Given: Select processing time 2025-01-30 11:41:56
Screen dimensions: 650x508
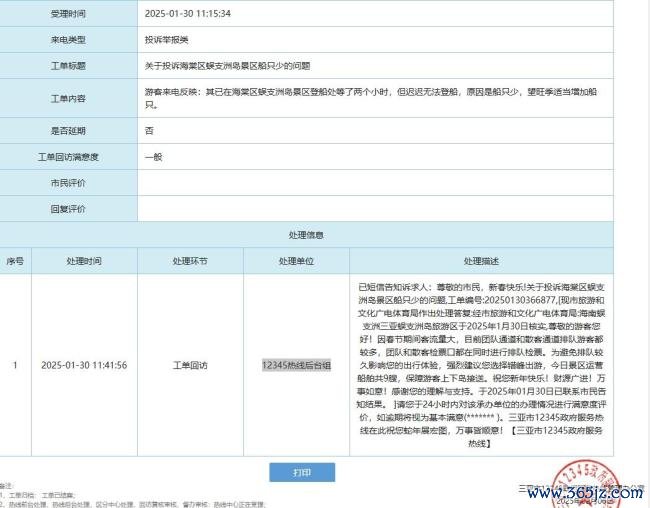Looking at the screenshot, I should [x=84, y=365].
